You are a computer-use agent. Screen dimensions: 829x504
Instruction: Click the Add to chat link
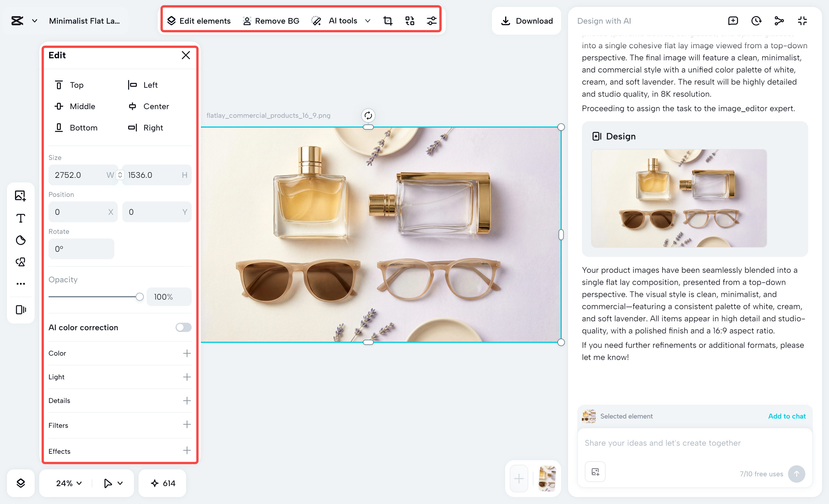coord(787,416)
